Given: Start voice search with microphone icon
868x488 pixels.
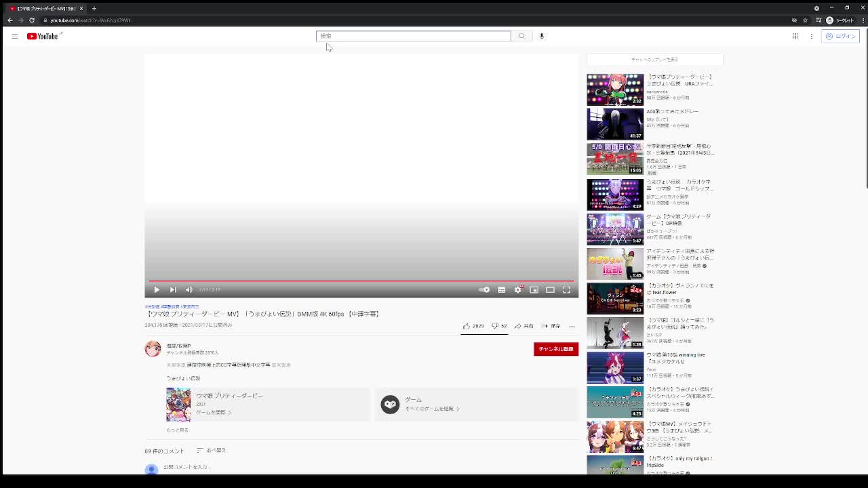Looking at the screenshot, I should pyautogui.click(x=542, y=36).
